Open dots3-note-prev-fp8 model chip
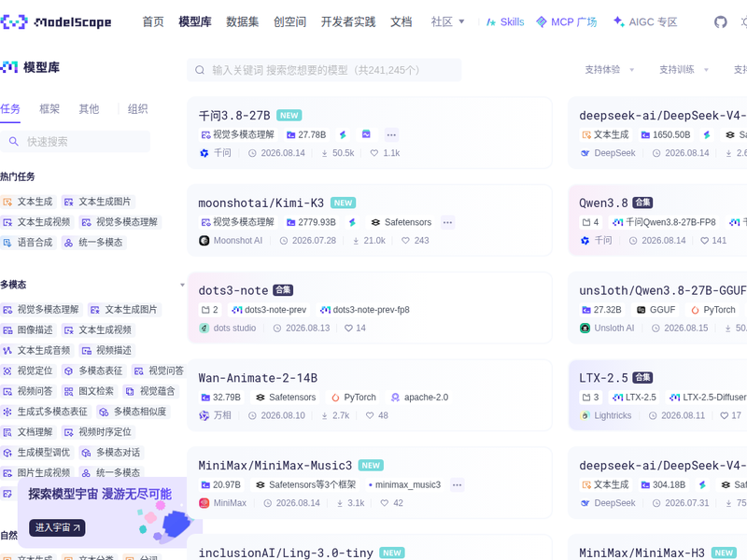 click(365, 310)
